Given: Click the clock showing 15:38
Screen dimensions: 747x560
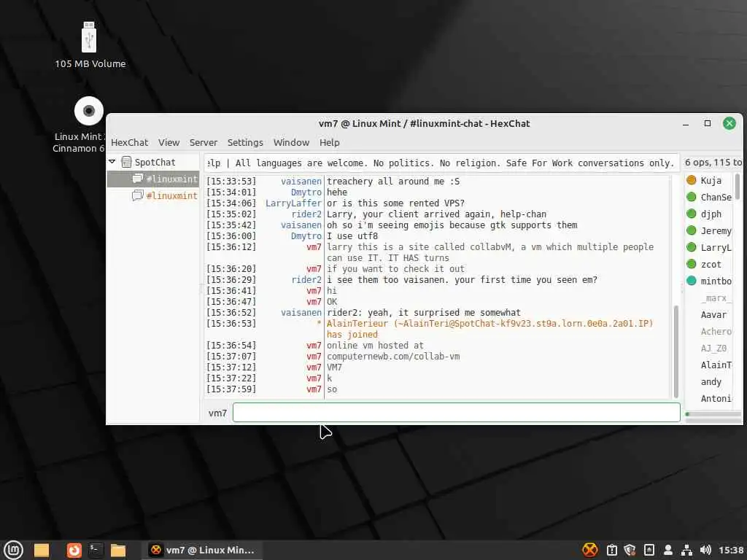Looking at the screenshot, I should [730, 550].
